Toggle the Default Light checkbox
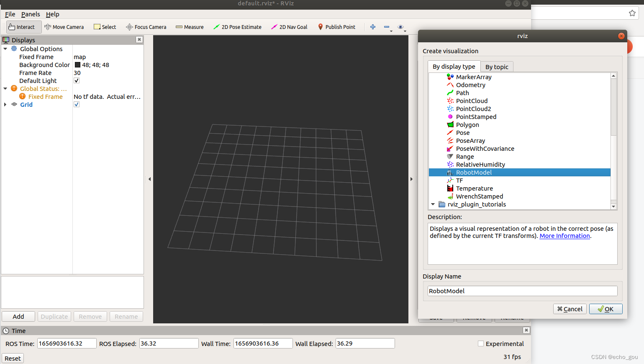This screenshot has width=644, height=364. coord(77,80)
